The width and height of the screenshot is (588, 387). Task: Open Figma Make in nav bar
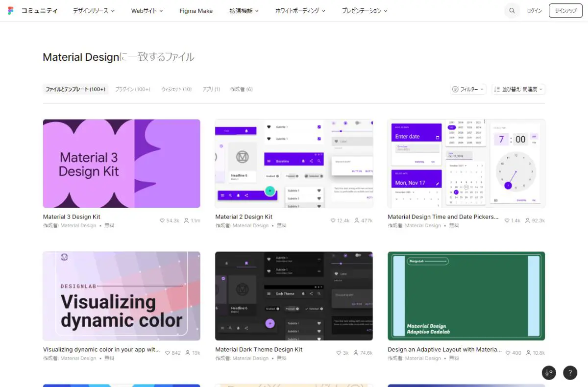(196, 10)
